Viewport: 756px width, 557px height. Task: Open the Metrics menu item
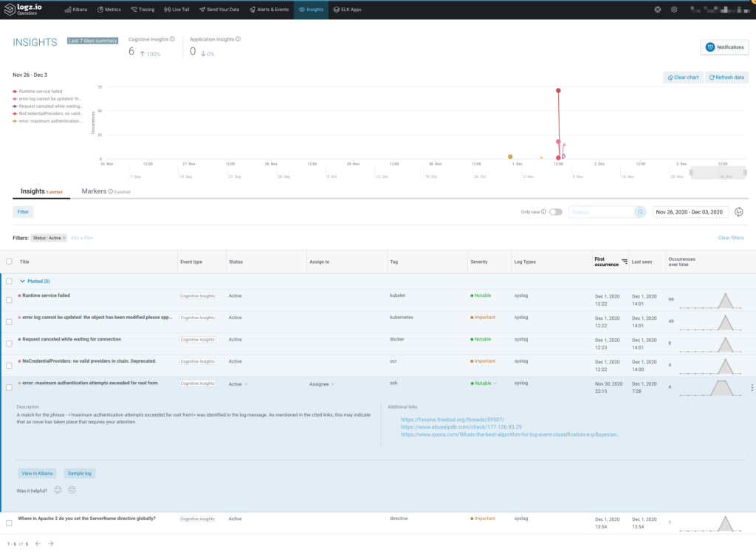109,9
